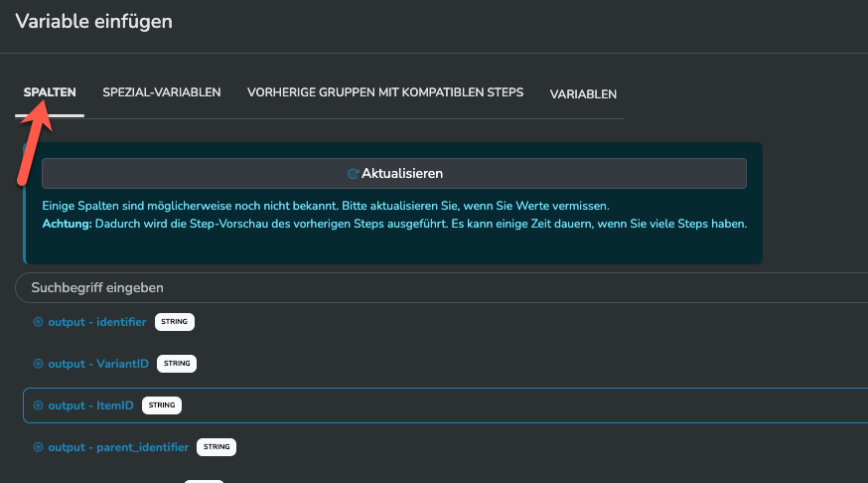Image resolution: width=868 pixels, height=483 pixels.
Task: Click plus icon for output - parent_identifier
Action: 39,447
